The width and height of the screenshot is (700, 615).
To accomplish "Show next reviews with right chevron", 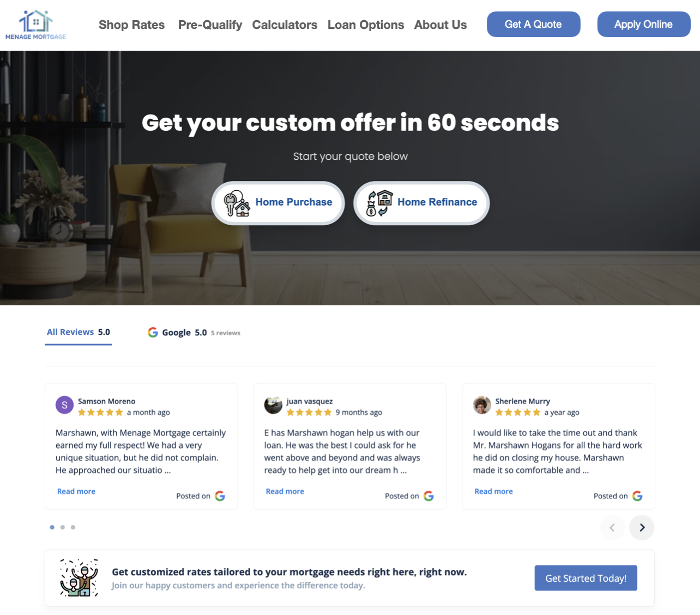I will pyautogui.click(x=642, y=527).
